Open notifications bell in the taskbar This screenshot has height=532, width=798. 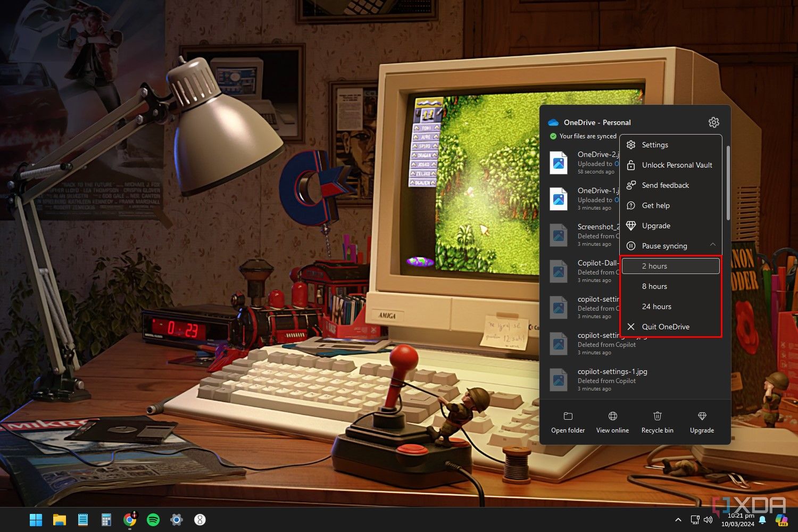(762, 520)
